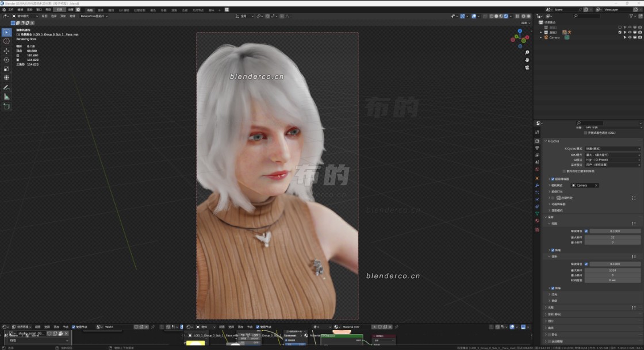Open the K-Cycles 模式 dropdown
644x350 pixels.
[612, 148]
